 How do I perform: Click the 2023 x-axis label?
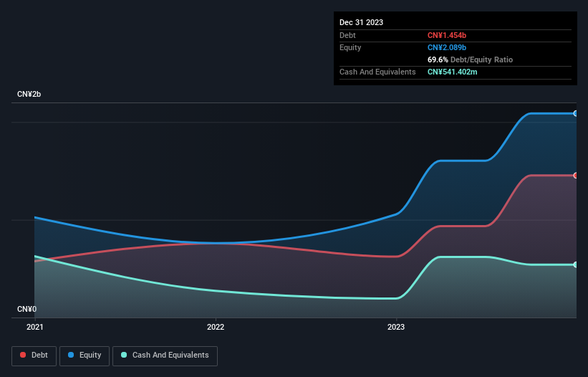click(x=396, y=328)
